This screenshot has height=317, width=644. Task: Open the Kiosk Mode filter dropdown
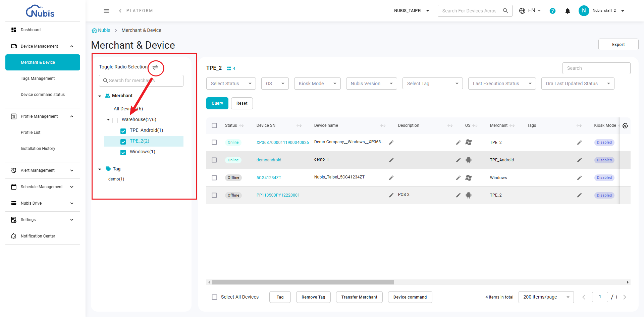click(317, 84)
